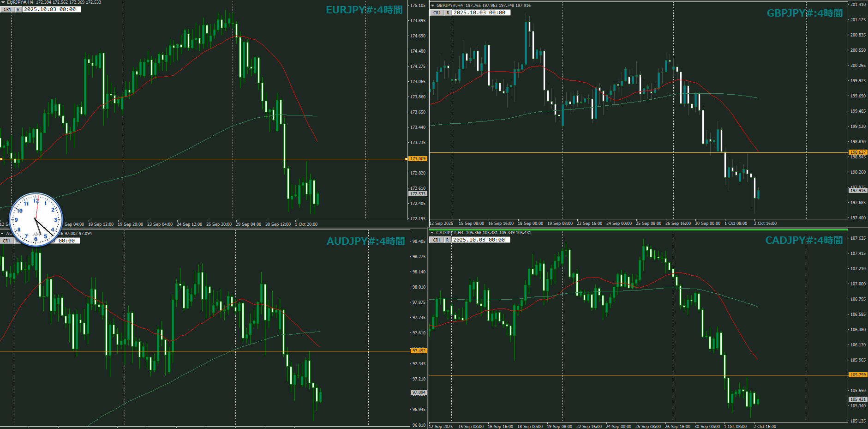
Task: Click the analog clock widget
Action: click(x=36, y=219)
